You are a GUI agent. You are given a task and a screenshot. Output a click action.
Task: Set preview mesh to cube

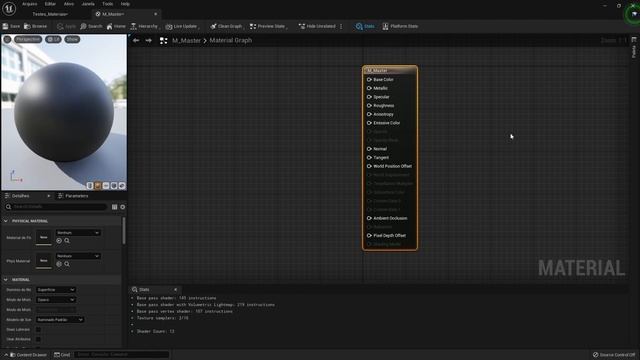point(114,186)
